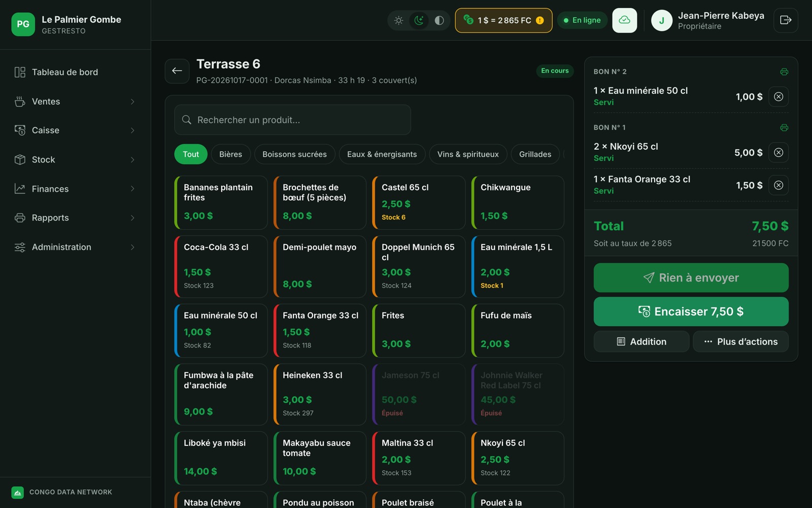Viewport: 812px width, 508px height.
Task: Select the auto contrast theme icon
Action: [x=439, y=20]
